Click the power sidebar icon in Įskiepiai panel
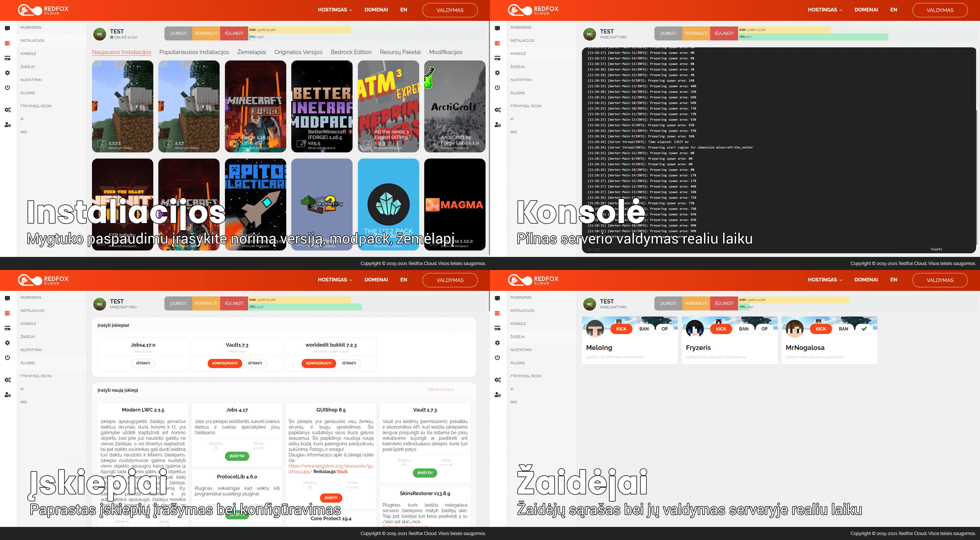Viewport: 980px width, 540px height. coord(8,357)
